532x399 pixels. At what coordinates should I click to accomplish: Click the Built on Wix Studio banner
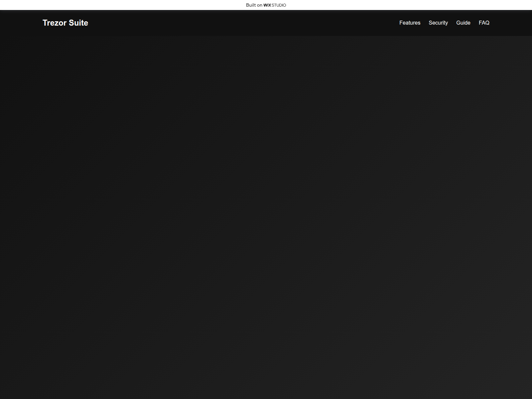tap(266, 5)
